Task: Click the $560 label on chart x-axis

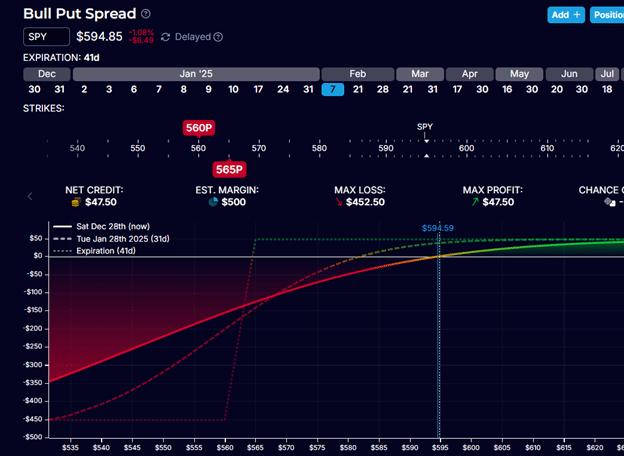Action: [225, 448]
